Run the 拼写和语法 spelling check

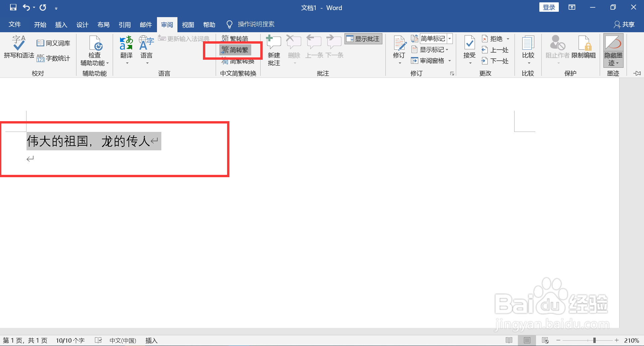point(19,47)
